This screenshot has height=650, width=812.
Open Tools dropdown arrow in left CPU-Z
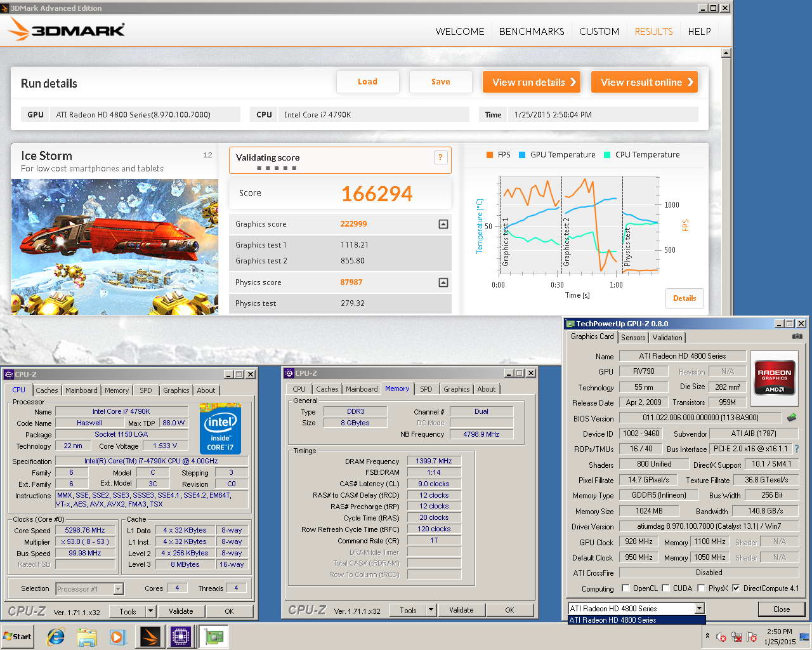coord(150,611)
